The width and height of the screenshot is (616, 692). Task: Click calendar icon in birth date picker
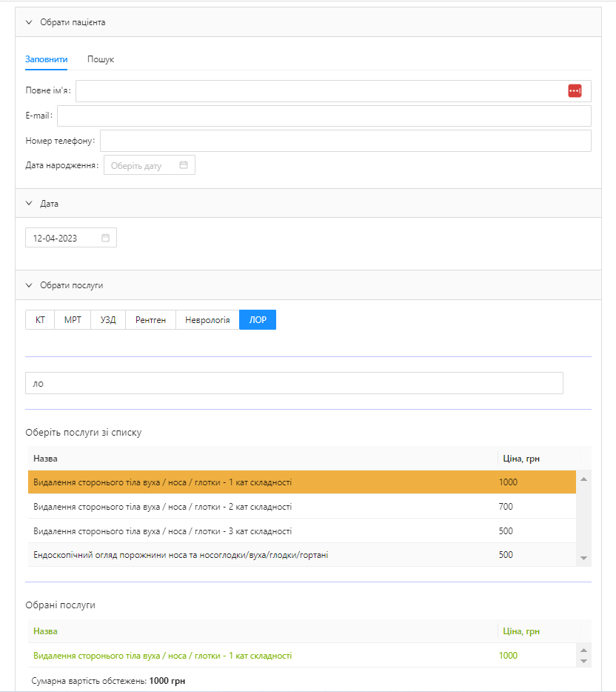(184, 165)
